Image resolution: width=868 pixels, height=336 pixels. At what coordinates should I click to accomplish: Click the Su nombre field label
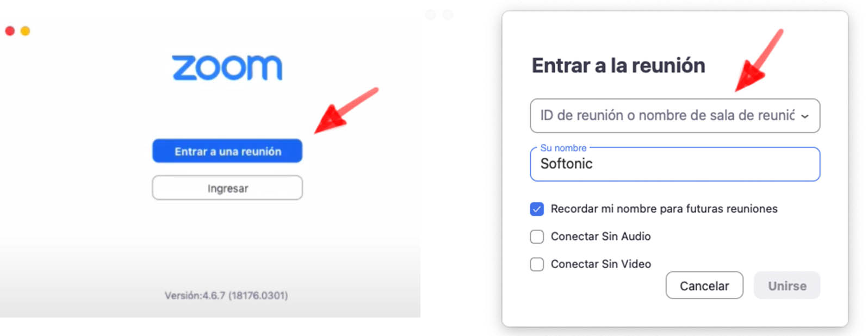[x=564, y=147]
